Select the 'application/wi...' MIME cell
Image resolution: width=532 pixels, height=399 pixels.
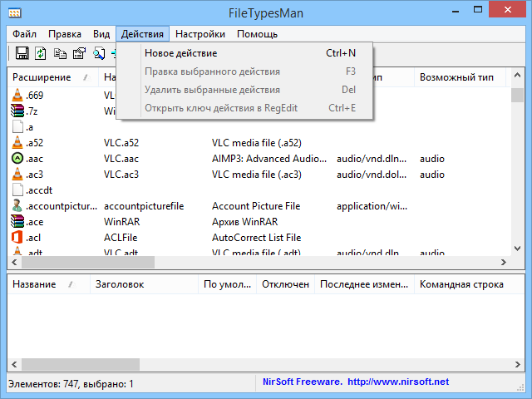[x=372, y=206]
